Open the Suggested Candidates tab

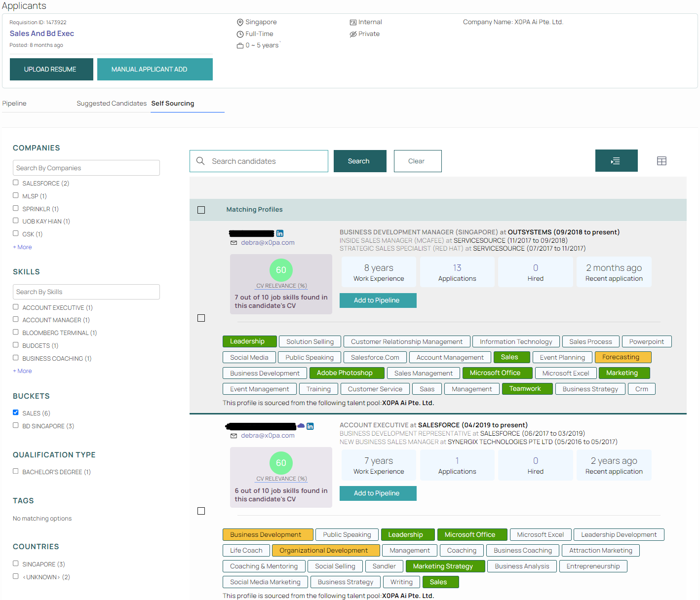[x=112, y=104]
